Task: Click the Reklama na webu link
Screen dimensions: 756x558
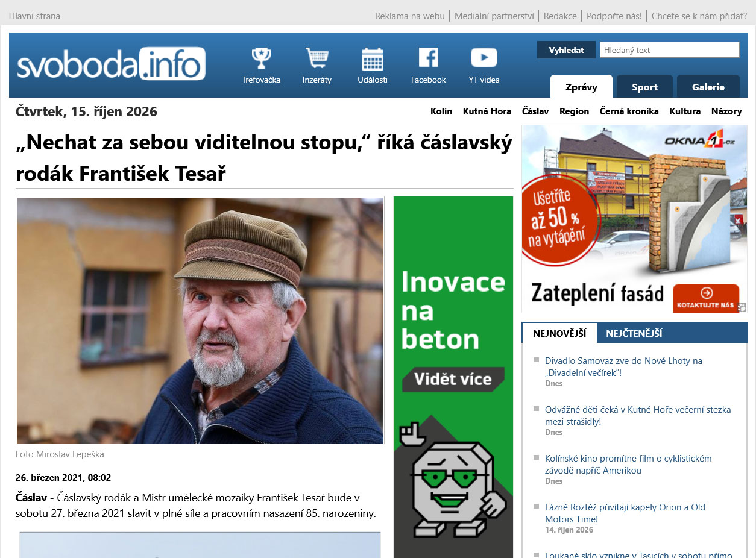Action: (x=410, y=16)
